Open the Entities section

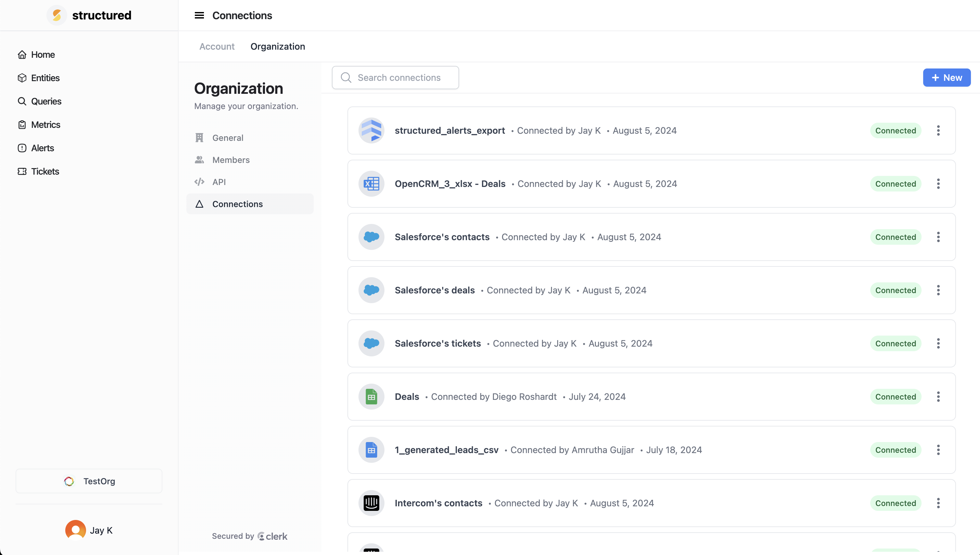(45, 77)
